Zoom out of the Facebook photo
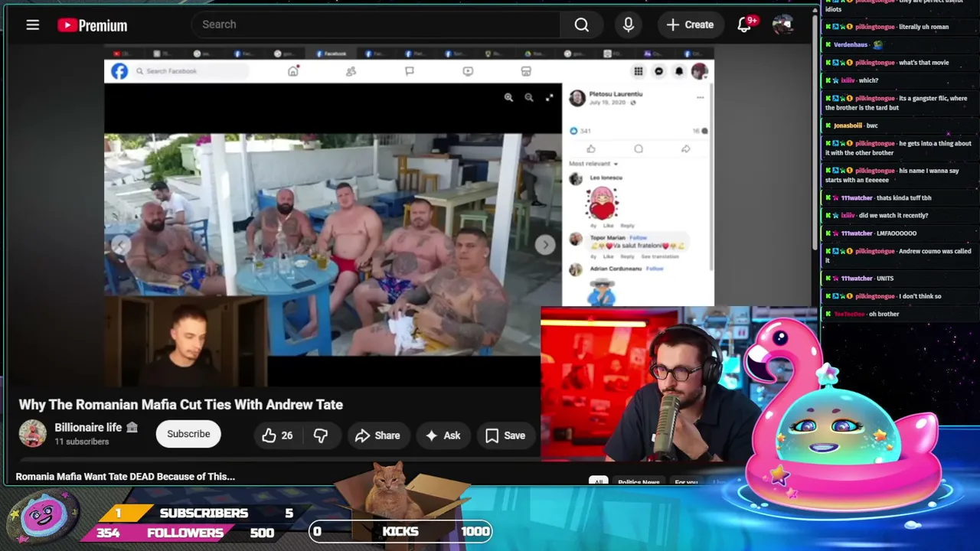 click(529, 97)
